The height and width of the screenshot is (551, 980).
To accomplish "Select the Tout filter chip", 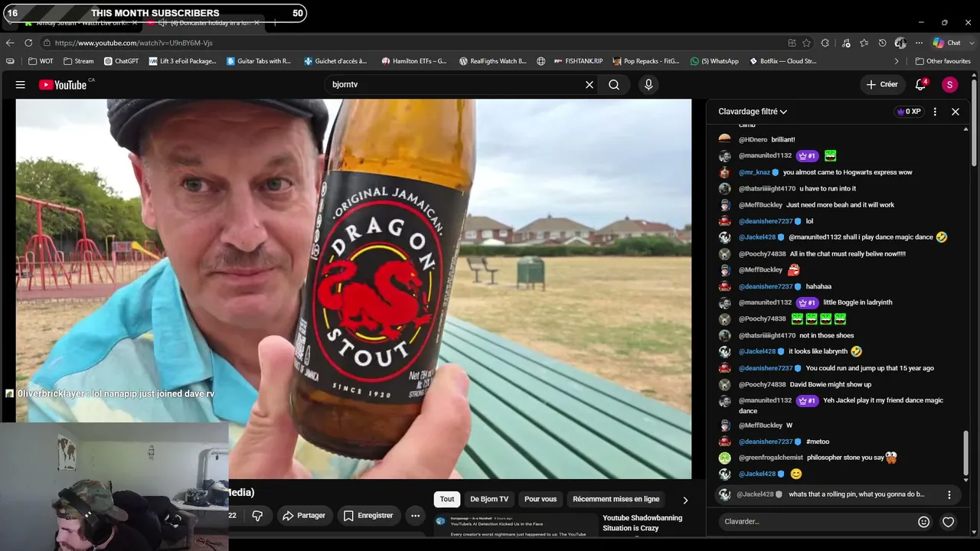I will 447,500.
